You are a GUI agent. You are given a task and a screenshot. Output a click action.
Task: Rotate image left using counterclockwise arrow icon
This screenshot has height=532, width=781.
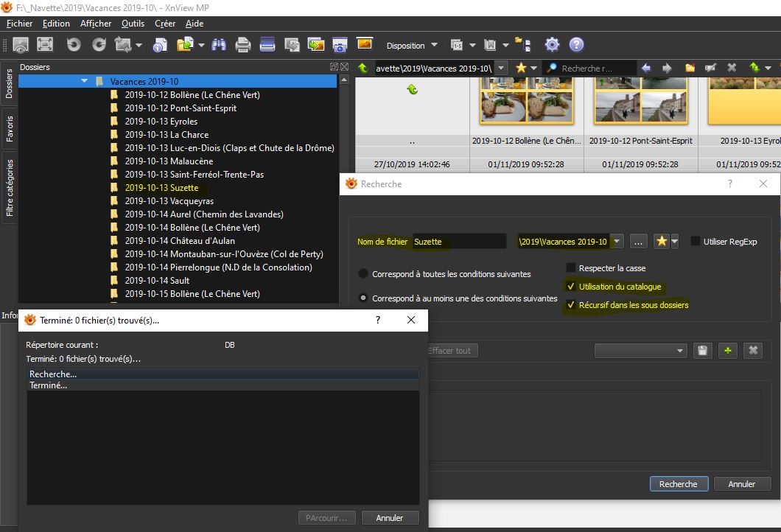pos(74,45)
